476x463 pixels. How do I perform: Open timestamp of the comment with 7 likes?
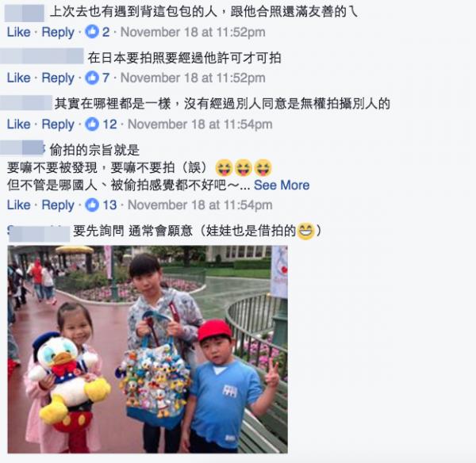click(193, 78)
